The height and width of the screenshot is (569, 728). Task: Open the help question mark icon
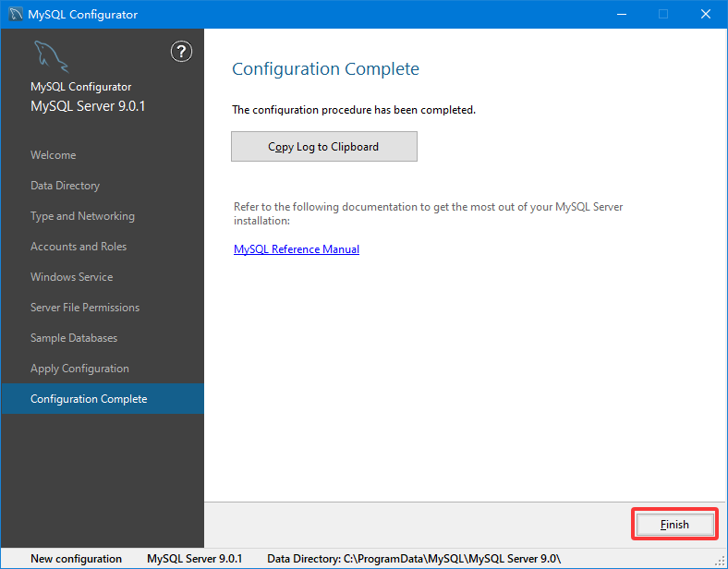tap(181, 52)
